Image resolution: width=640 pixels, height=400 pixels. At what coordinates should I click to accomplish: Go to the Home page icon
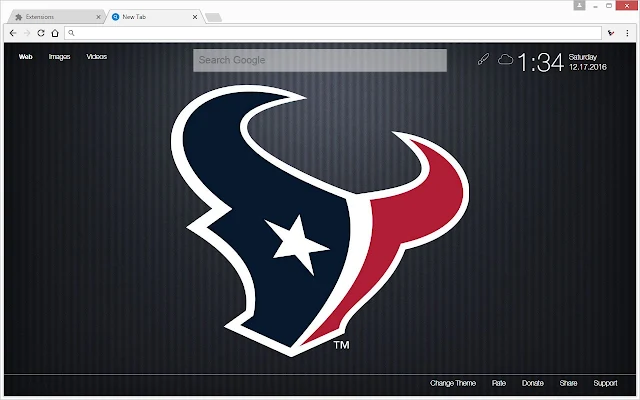coord(55,33)
